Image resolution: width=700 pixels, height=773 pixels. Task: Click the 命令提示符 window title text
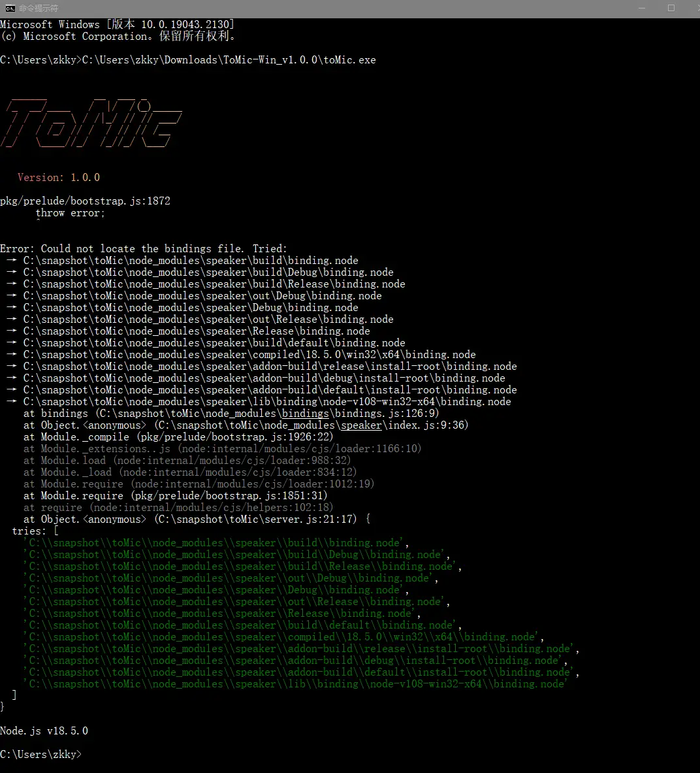click(x=39, y=8)
